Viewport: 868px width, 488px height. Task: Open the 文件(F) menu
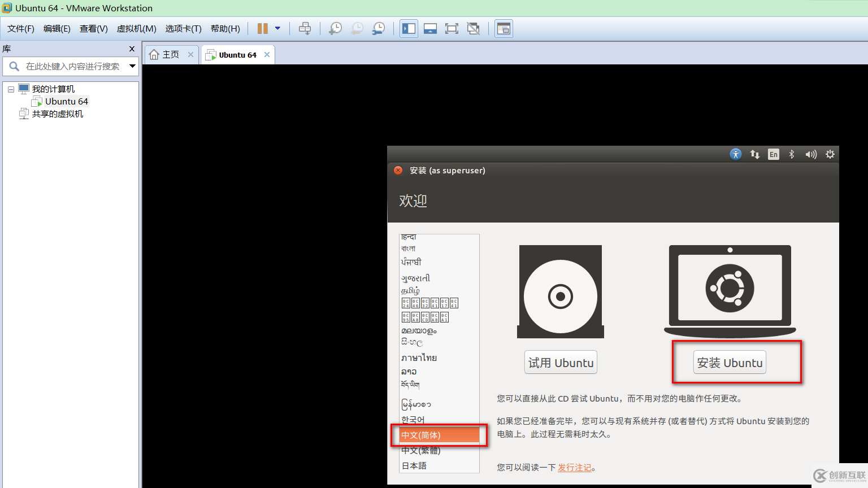coord(21,28)
